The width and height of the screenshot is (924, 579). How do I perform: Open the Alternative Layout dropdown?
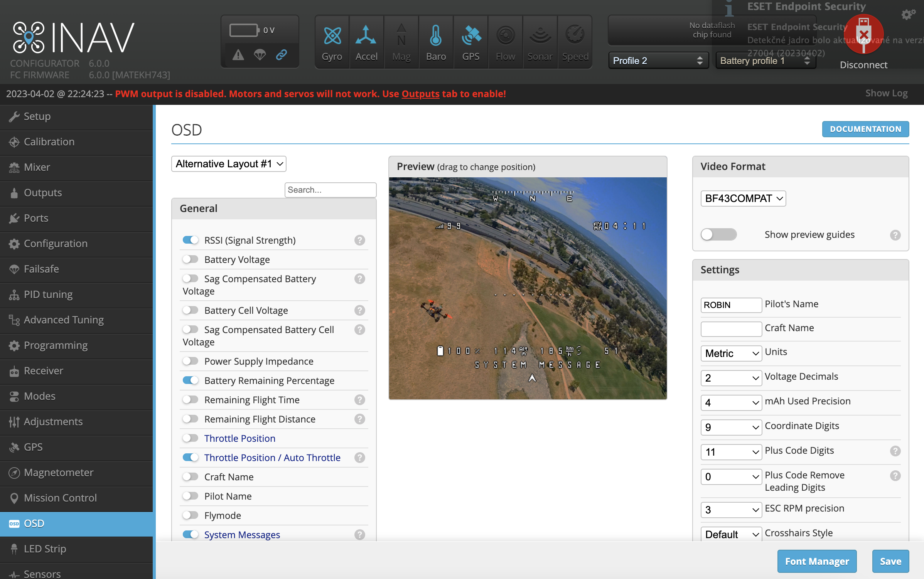pos(228,164)
